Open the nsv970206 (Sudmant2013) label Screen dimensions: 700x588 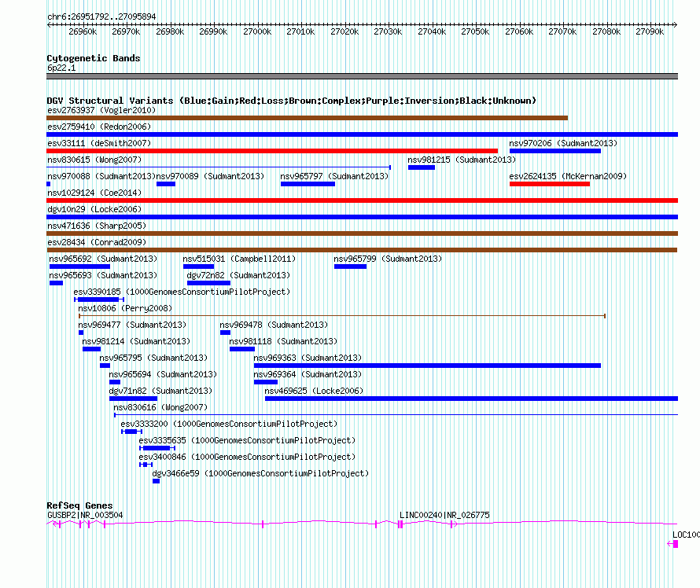(x=563, y=143)
